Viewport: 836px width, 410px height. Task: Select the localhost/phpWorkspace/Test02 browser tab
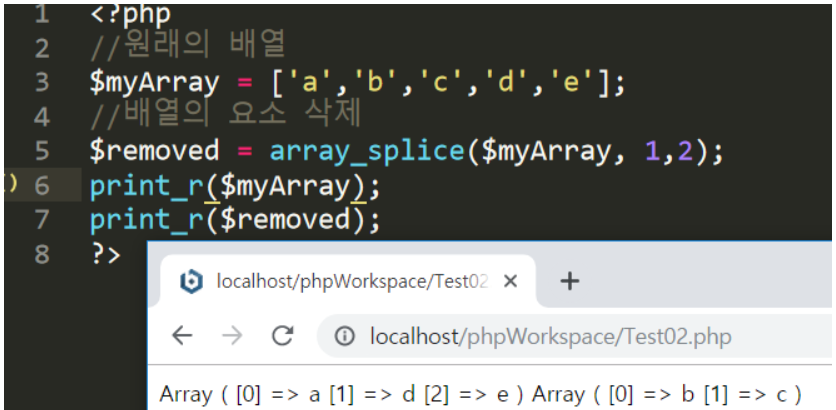point(348,281)
